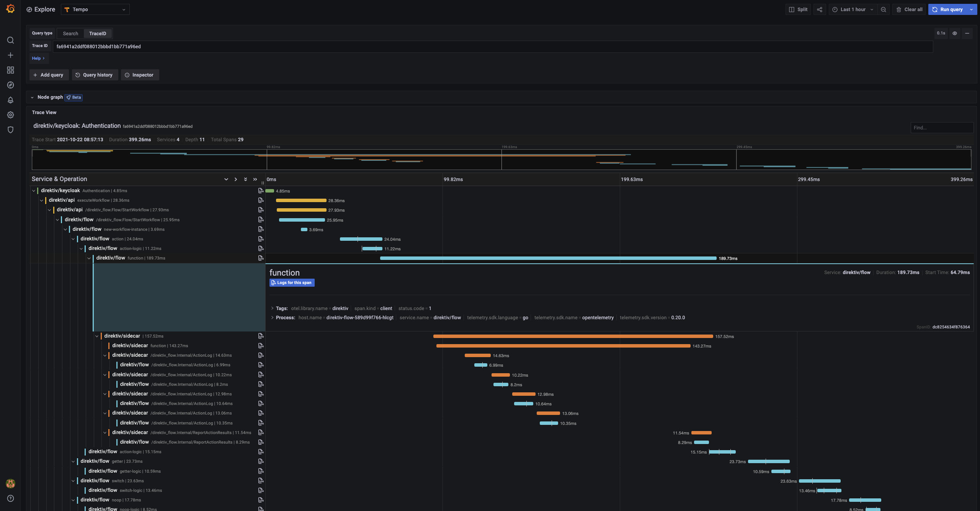Select TraceID query type option
980x511 pixels.
(x=98, y=34)
